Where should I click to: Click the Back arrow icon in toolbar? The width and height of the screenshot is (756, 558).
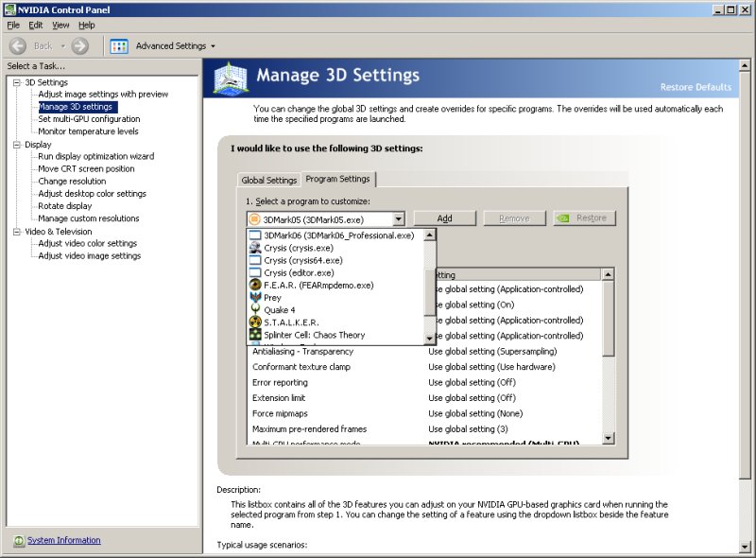[18, 45]
